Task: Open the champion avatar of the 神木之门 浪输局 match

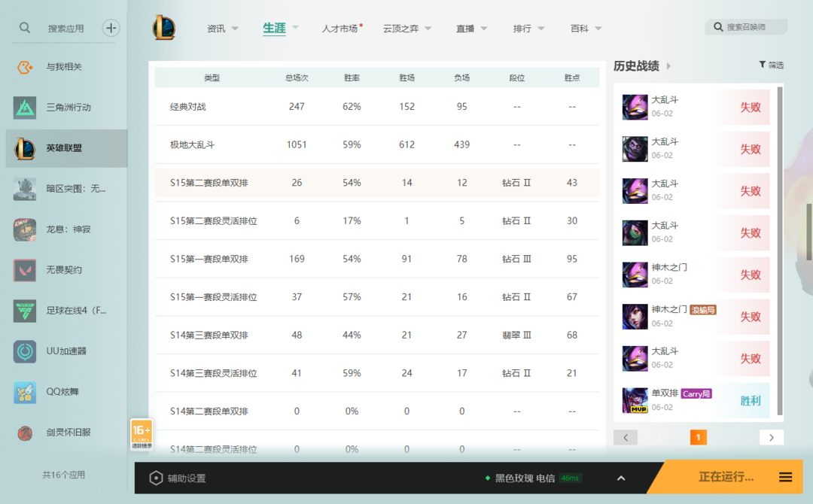Action: [635, 317]
